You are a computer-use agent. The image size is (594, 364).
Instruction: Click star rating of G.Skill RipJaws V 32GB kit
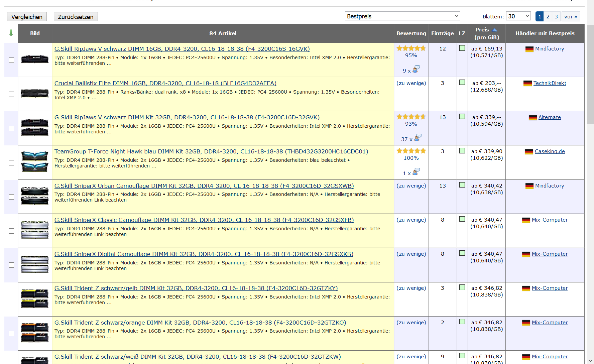click(x=411, y=117)
